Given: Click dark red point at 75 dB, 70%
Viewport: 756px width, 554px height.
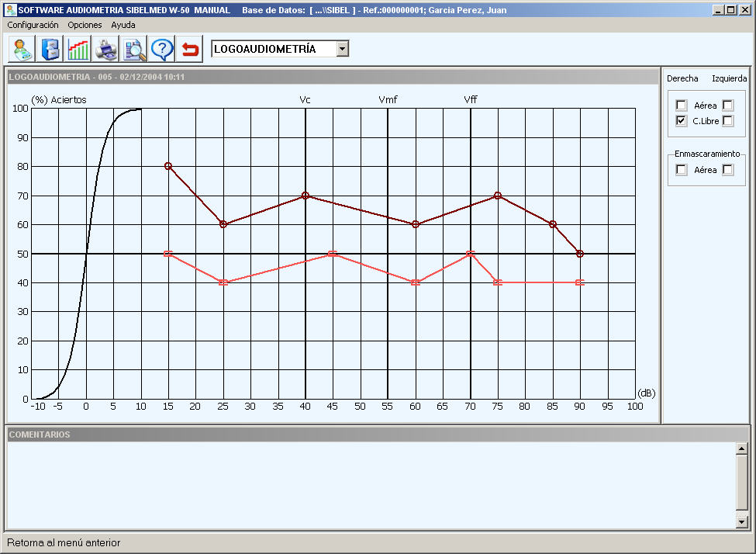Looking at the screenshot, I should coord(498,196).
